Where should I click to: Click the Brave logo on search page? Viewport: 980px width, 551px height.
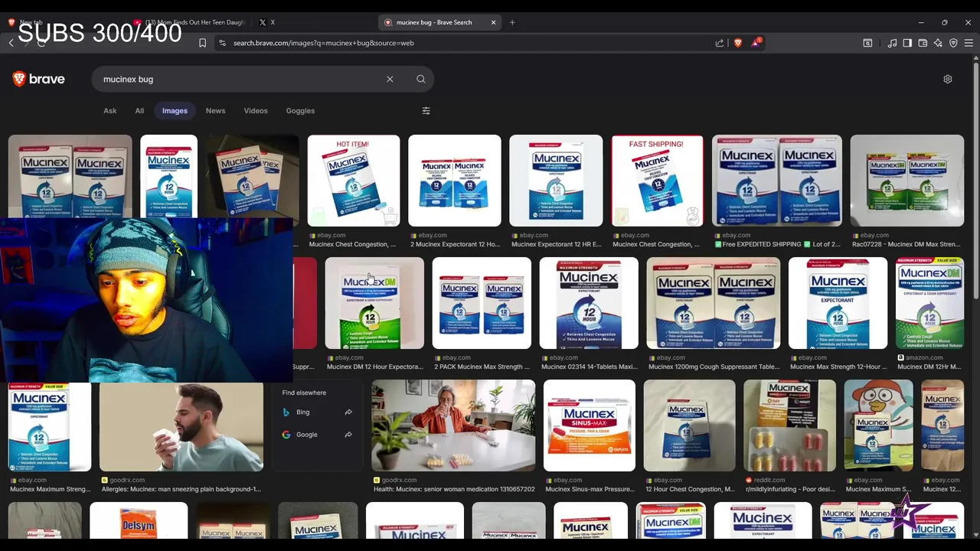click(38, 79)
